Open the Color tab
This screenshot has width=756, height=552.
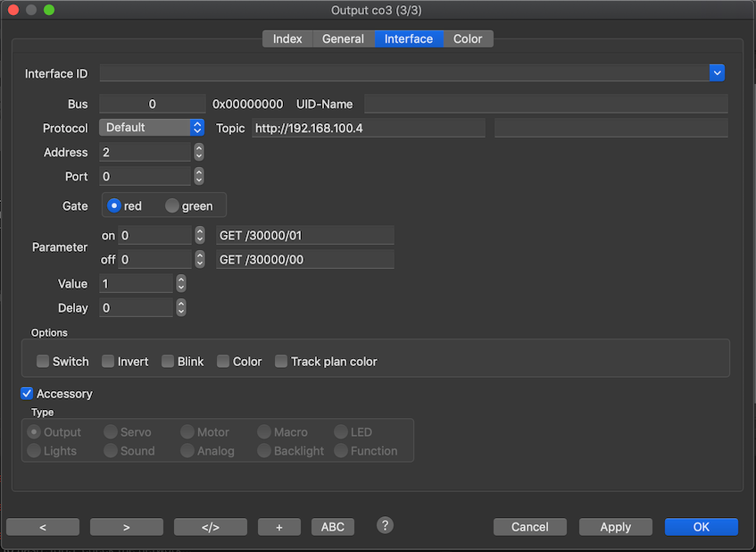coord(468,39)
